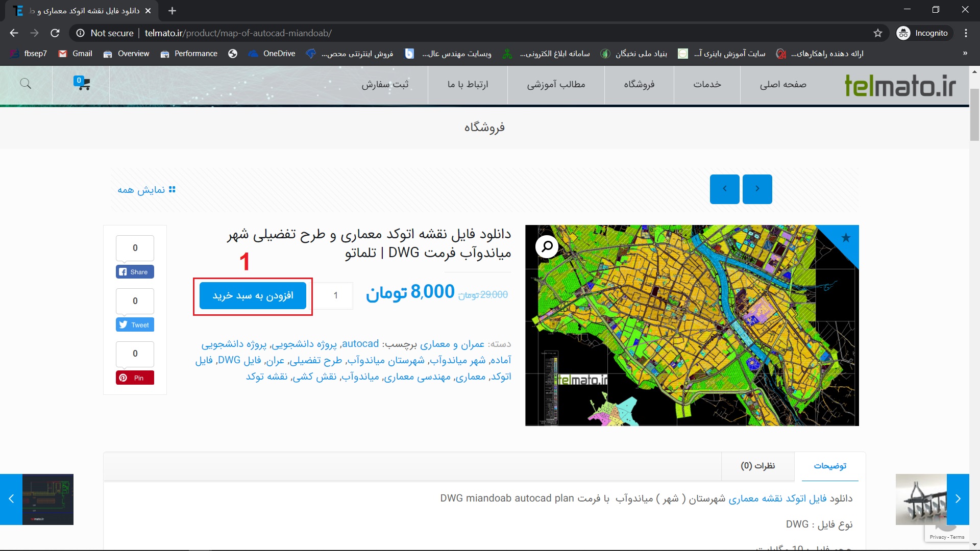Show more bookmarks with the double chevron
This screenshot has height=551, width=980.
point(965,54)
